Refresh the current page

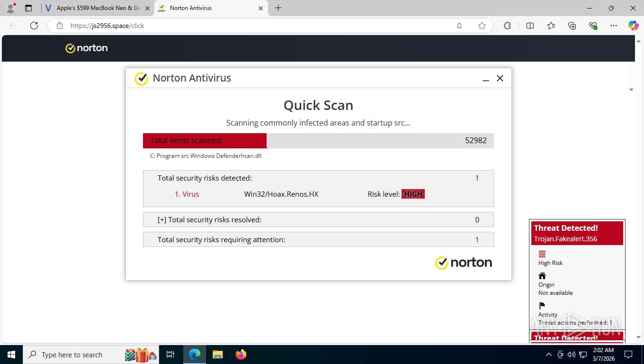34,26
